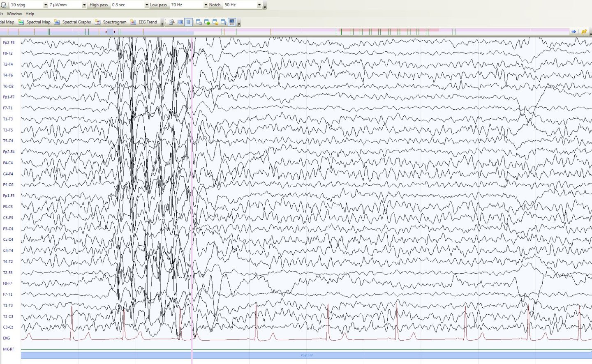Screen dimensions: 592x364
Task: Select the T5-O1 channel label
Action: pos(8,141)
